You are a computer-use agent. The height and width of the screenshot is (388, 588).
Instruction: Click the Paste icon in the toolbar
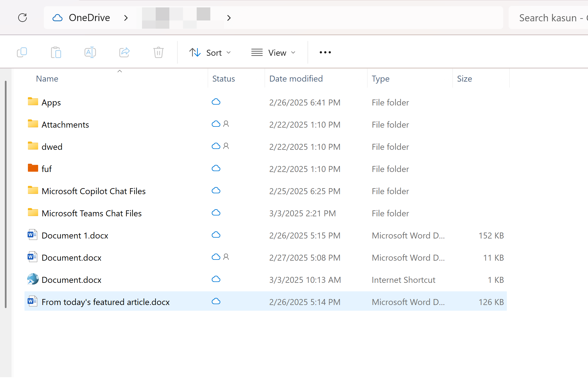click(x=56, y=52)
